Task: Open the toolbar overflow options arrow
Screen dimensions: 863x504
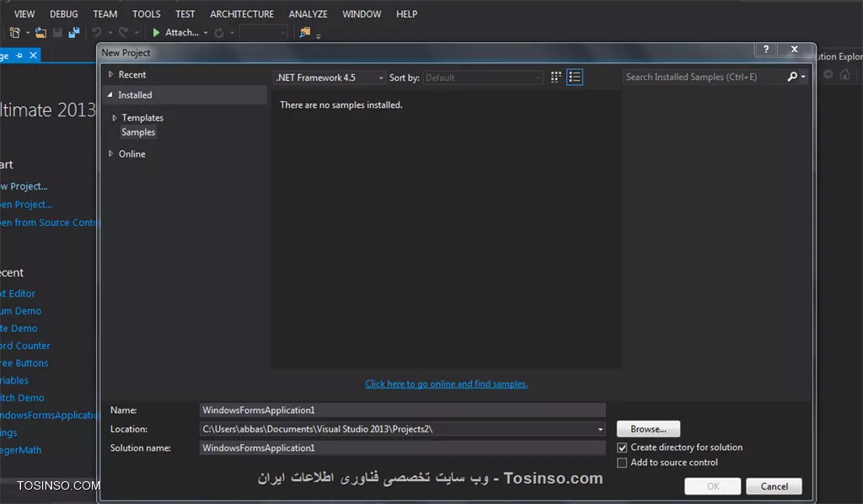Action: [318, 35]
